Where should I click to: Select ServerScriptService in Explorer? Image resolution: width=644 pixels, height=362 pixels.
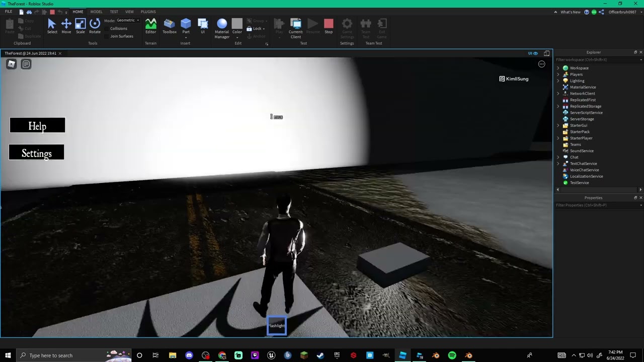(x=586, y=113)
